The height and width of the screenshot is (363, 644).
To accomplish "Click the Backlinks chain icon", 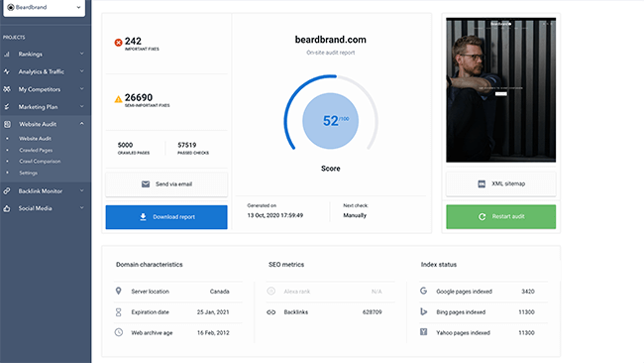I will [271, 312].
